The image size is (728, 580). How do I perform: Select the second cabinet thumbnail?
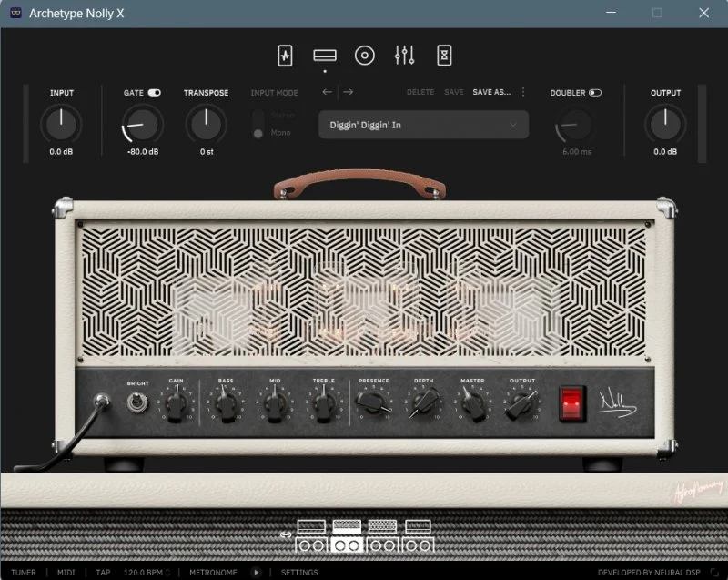(x=347, y=545)
